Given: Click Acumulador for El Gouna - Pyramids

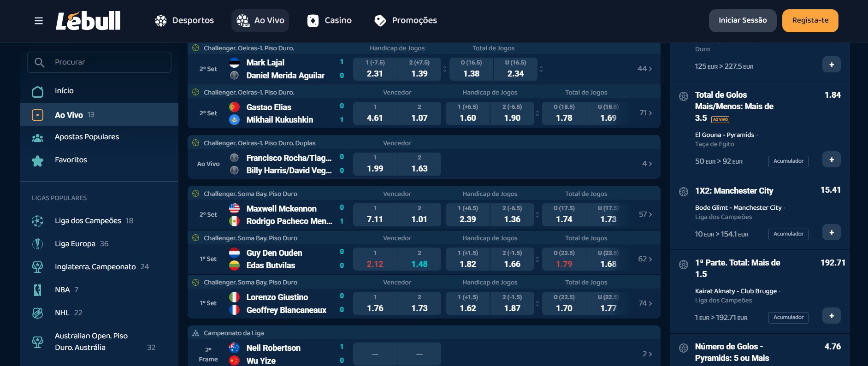Looking at the screenshot, I should (x=788, y=161).
